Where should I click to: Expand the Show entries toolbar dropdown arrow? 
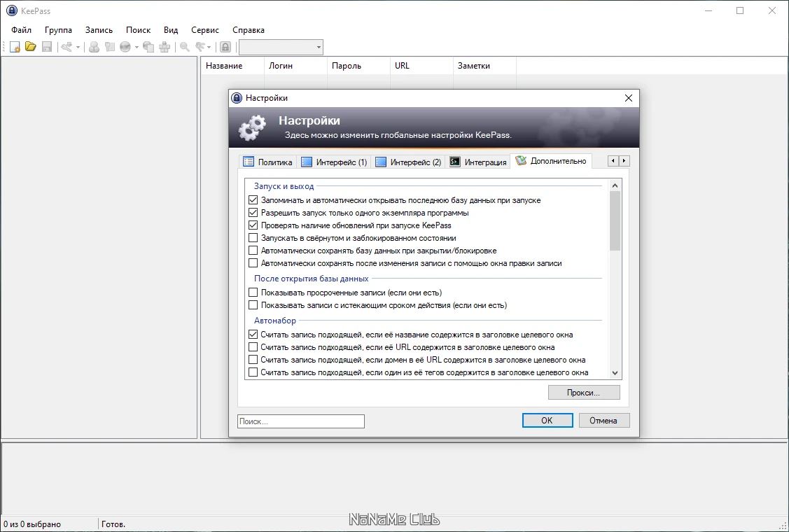(x=209, y=48)
